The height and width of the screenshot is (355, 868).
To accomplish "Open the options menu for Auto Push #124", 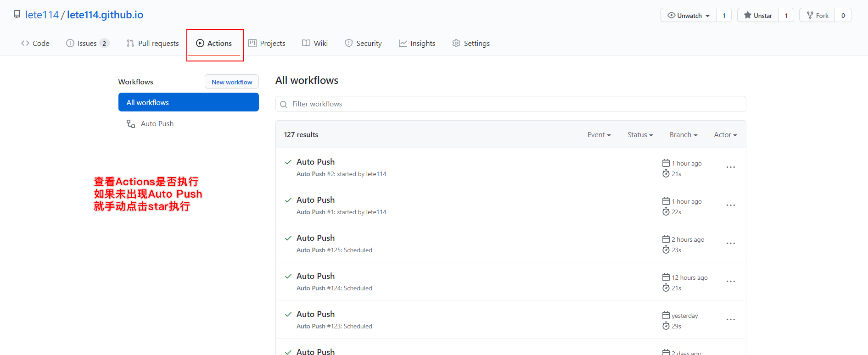I will 730,282.
